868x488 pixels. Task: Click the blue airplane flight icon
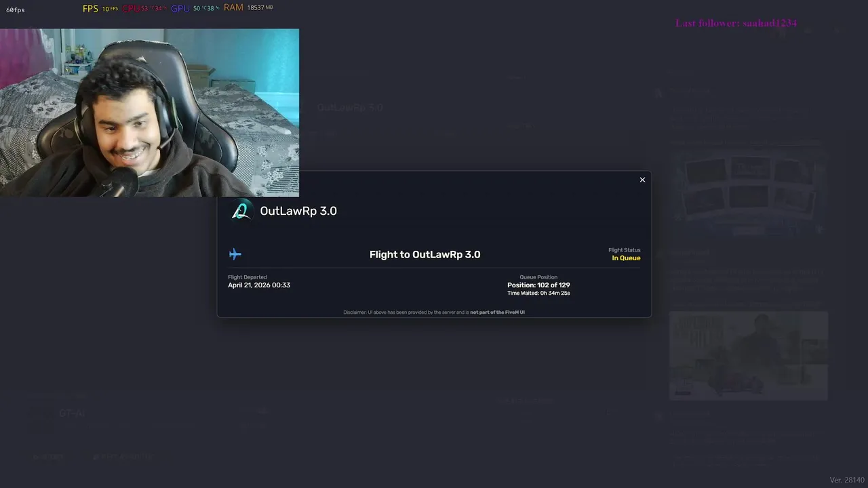235,254
